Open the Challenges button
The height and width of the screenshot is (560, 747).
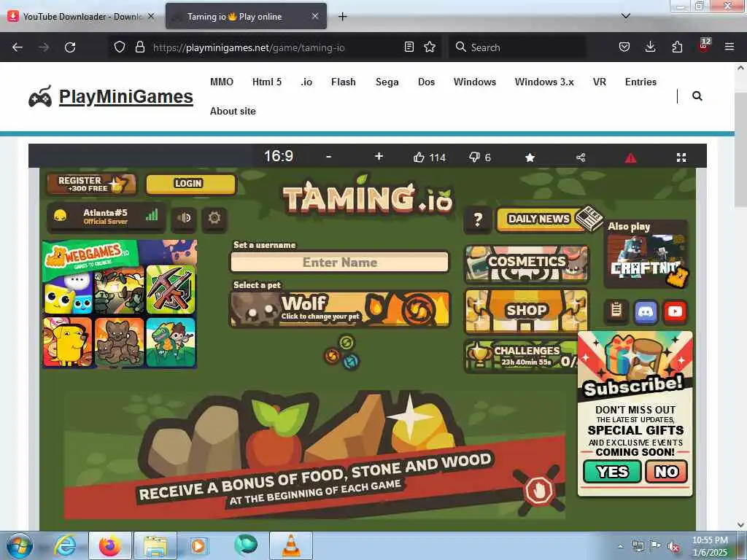coord(521,356)
